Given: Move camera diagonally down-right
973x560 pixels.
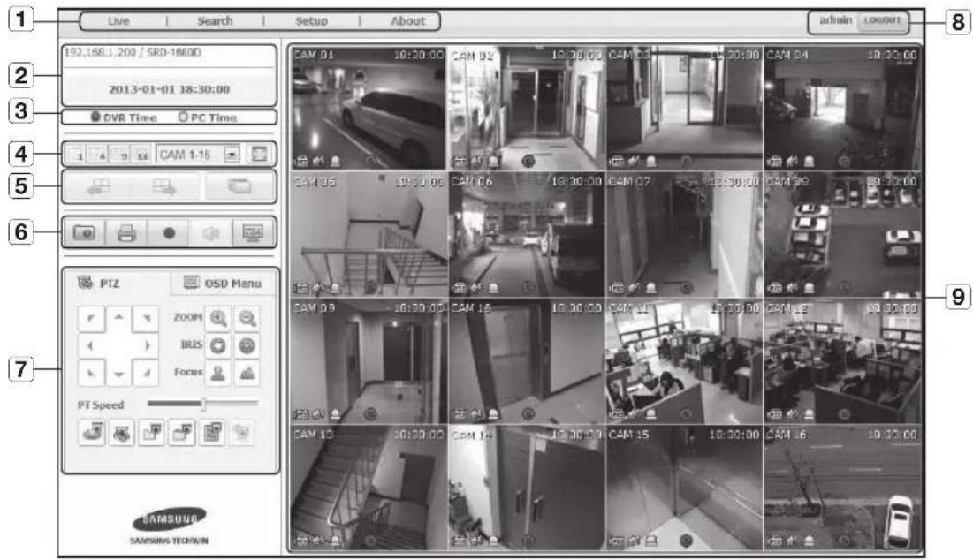Looking at the screenshot, I should [147, 374].
